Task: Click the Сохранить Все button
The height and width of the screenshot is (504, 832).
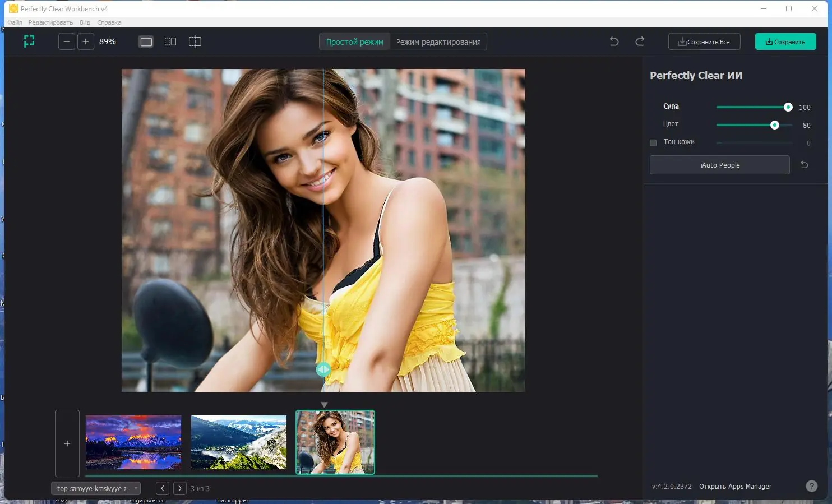Action: click(x=704, y=42)
